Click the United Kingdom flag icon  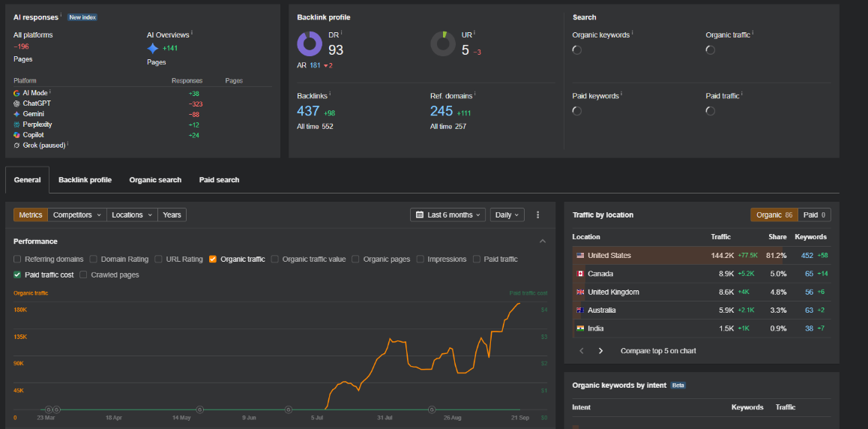coord(580,292)
